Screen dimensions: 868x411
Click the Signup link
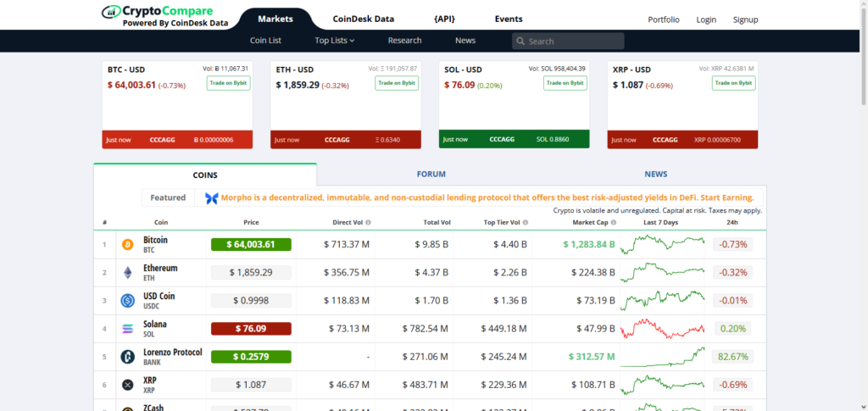tap(745, 19)
